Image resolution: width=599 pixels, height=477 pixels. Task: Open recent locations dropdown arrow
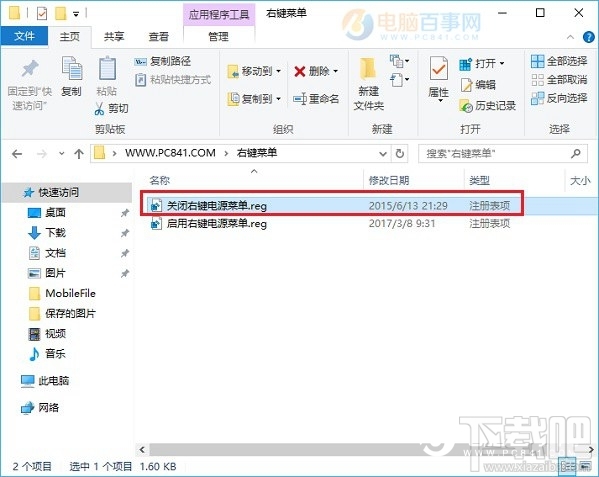[x=62, y=154]
